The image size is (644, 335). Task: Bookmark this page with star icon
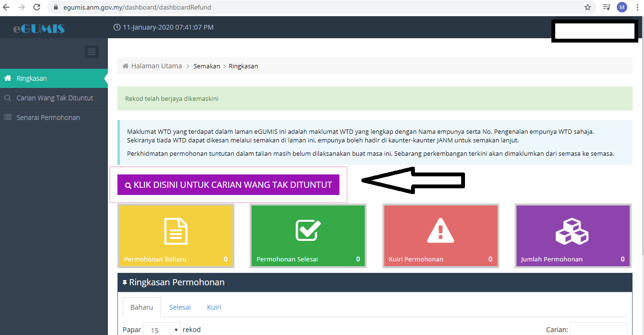coord(588,7)
